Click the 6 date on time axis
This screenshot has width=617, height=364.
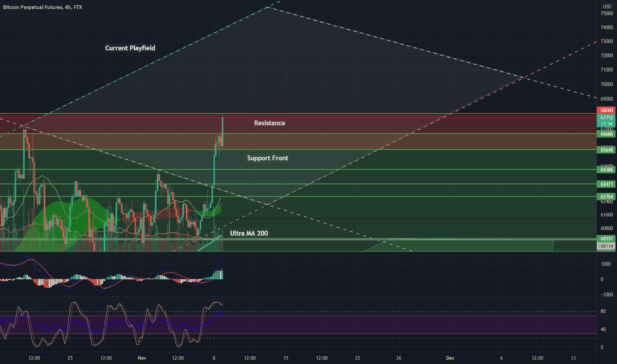coord(501,358)
